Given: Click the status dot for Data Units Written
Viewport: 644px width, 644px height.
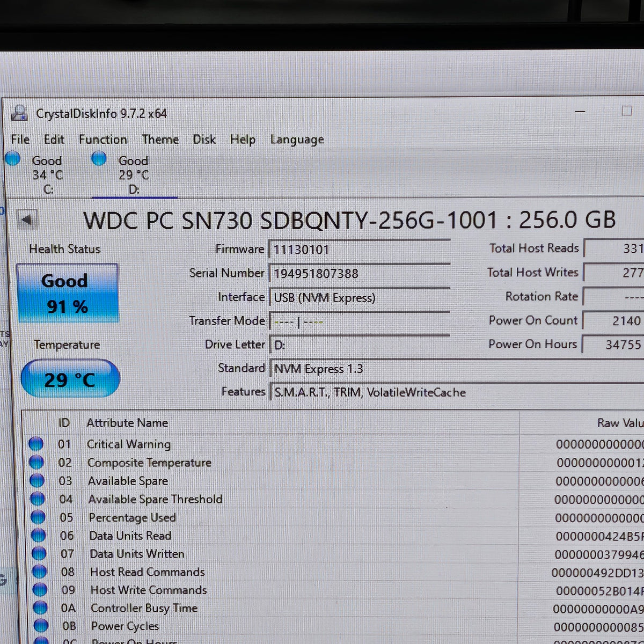Looking at the screenshot, I should click(x=39, y=553).
